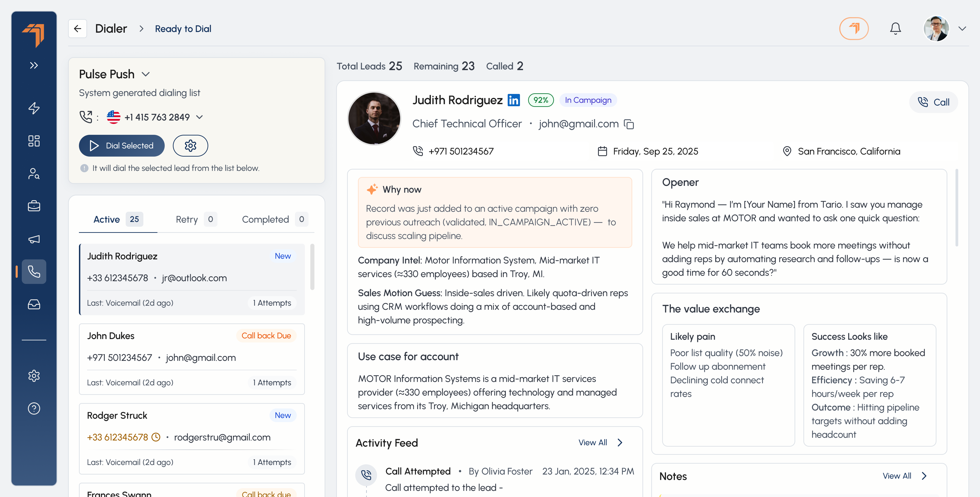
Task: Select the John Dukes lead card
Action: tap(192, 359)
